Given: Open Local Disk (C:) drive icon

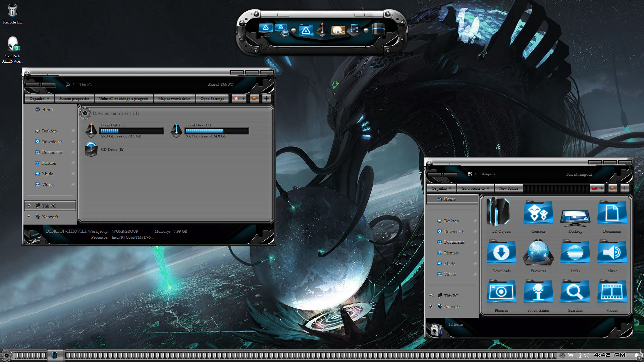Looking at the screenshot, I should (91, 130).
